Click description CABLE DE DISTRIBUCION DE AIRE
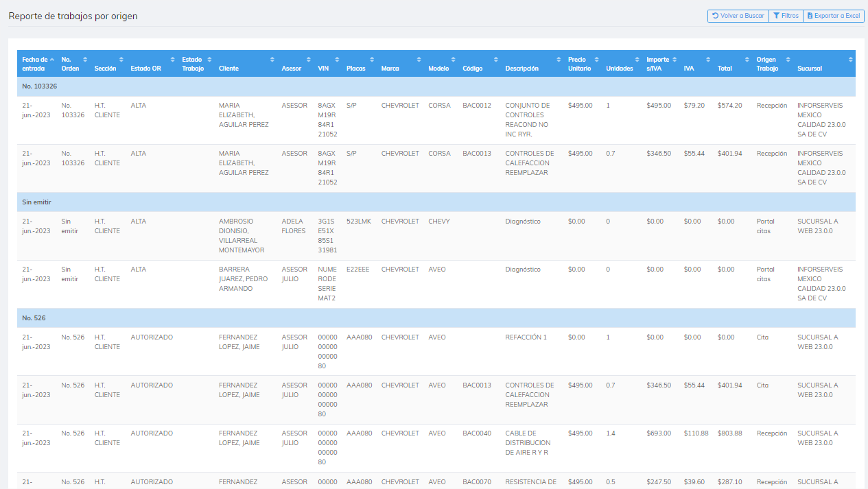 pyautogui.click(x=530, y=443)
